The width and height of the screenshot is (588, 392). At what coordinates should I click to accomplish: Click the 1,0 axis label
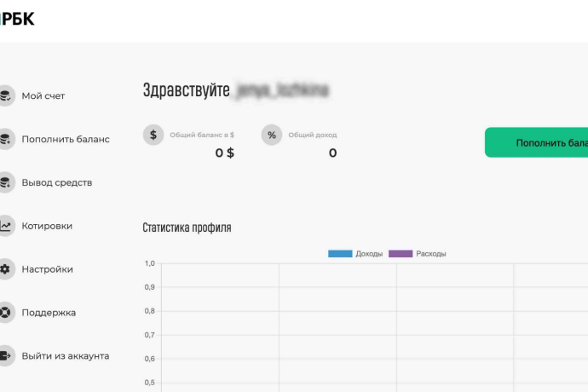[x=150, y=263]
